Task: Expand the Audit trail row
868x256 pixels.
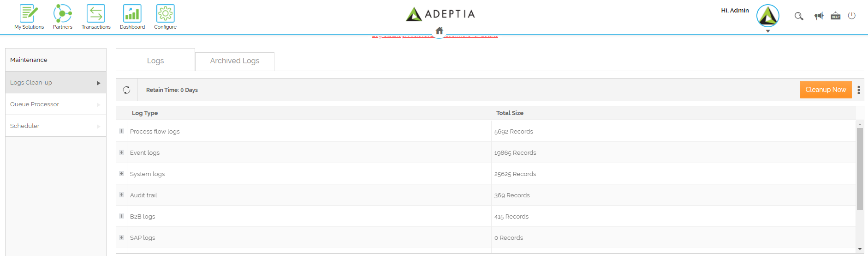Action: point(122,195)
